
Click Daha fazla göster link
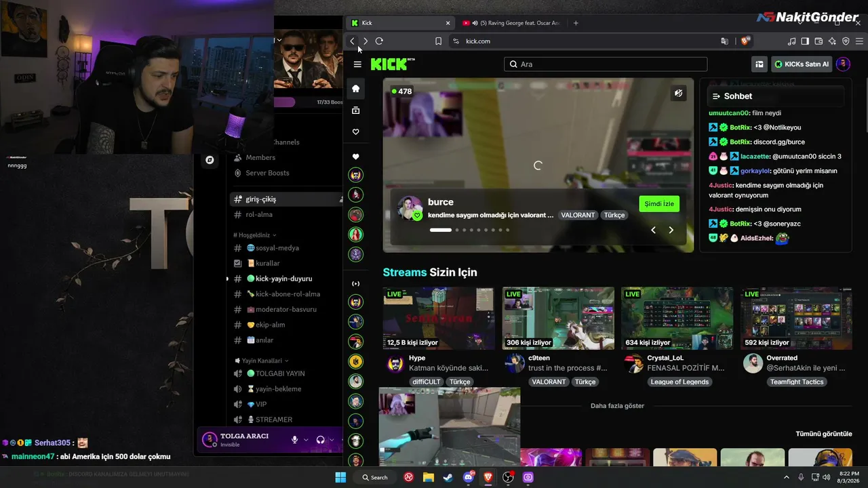pos(617,406)
